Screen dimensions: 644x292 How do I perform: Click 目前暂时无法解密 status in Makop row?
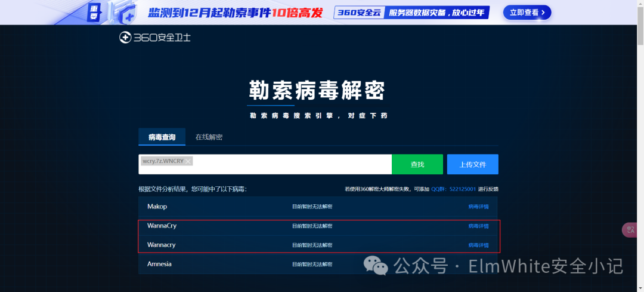[312, 207]
